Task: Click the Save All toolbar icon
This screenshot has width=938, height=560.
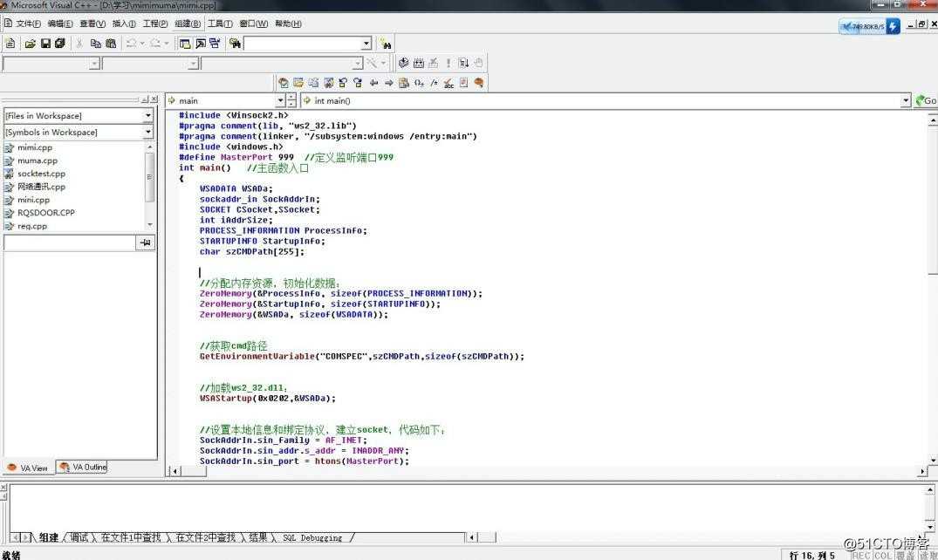Action: click(60, 43)
